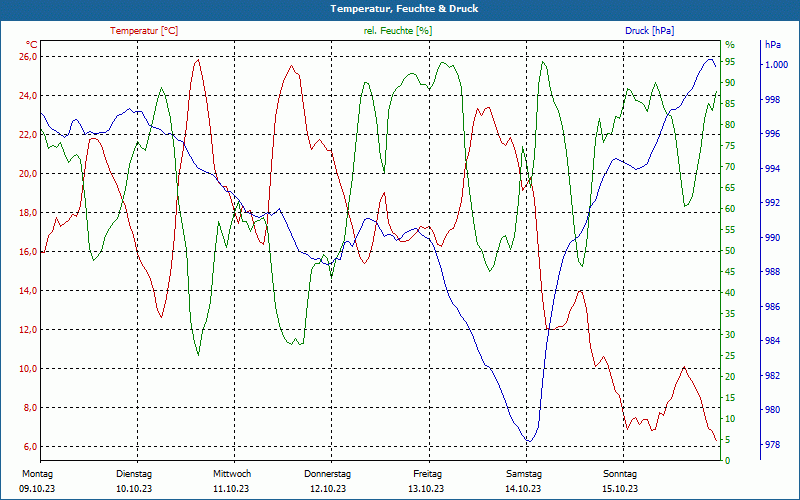Select the 'Druck [hPa]' legend label
The height and width of the screenshot is (500, 800).
point(649,31)
